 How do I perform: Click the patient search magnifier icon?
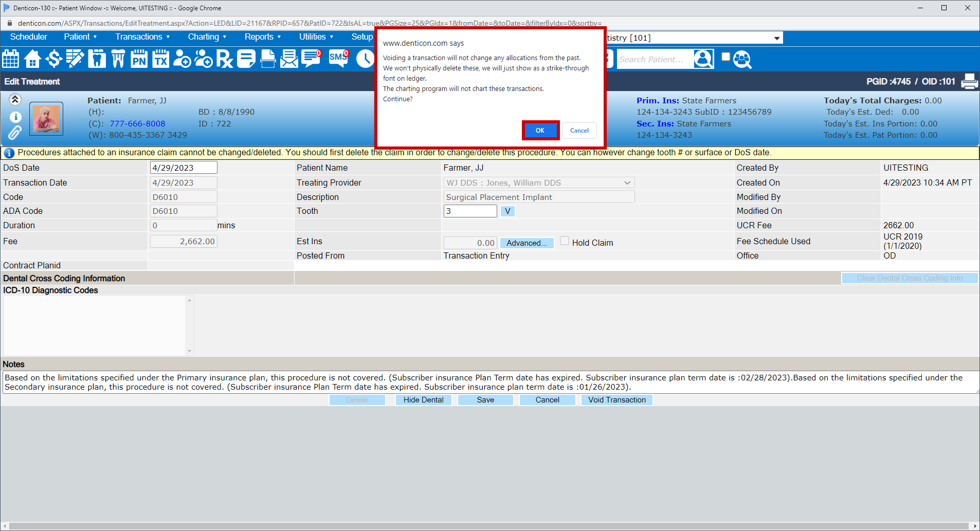point(703,59)
